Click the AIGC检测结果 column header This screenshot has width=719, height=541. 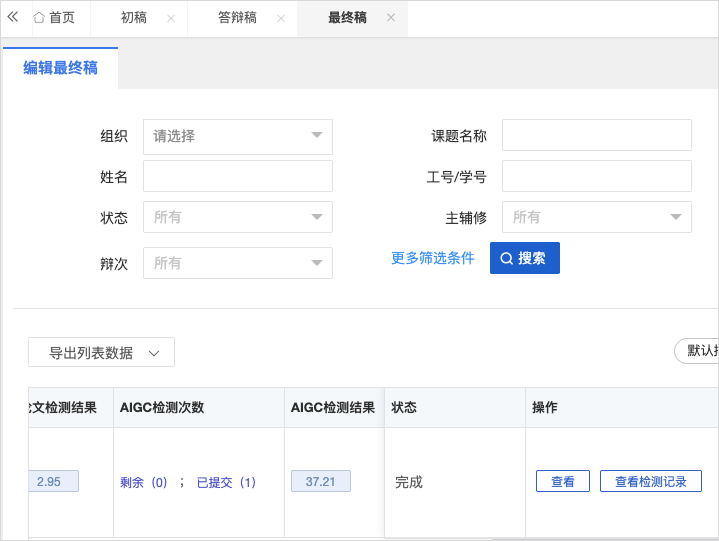click(333, 407)
